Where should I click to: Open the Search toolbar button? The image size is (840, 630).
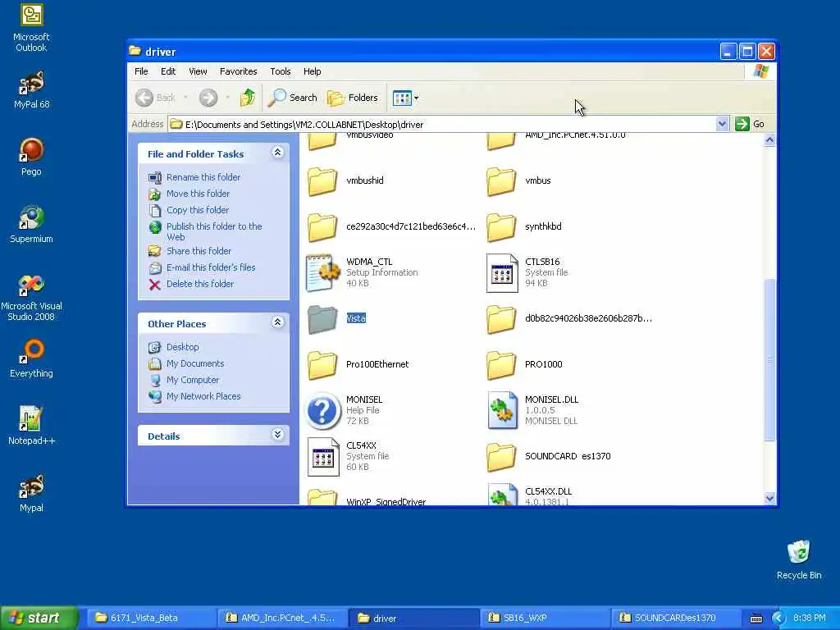point(293,98)
